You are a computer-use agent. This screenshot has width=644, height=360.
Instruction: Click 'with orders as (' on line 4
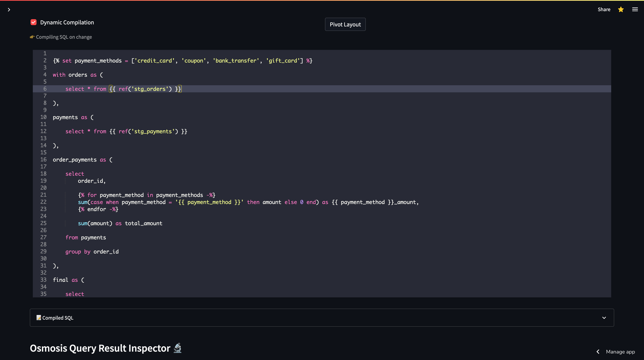click(78, 75)
